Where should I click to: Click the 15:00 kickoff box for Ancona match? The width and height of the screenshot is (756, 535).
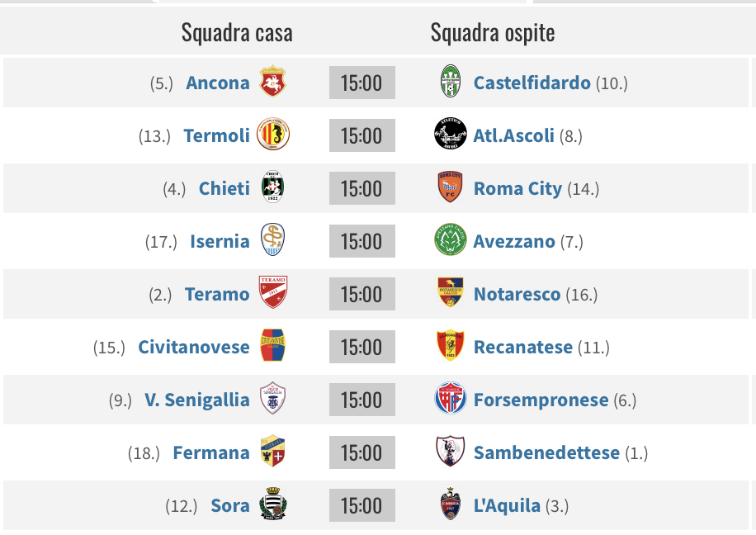362,83
